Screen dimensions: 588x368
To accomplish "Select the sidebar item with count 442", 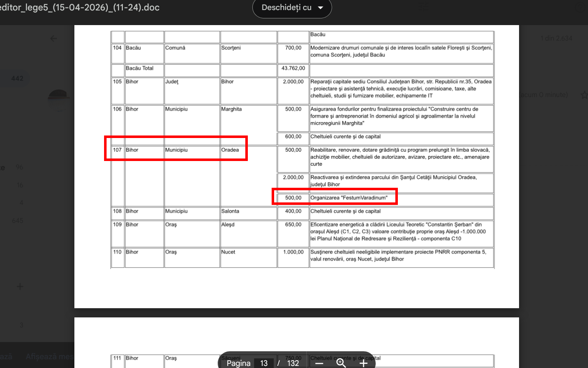I will tap(17, 78).
